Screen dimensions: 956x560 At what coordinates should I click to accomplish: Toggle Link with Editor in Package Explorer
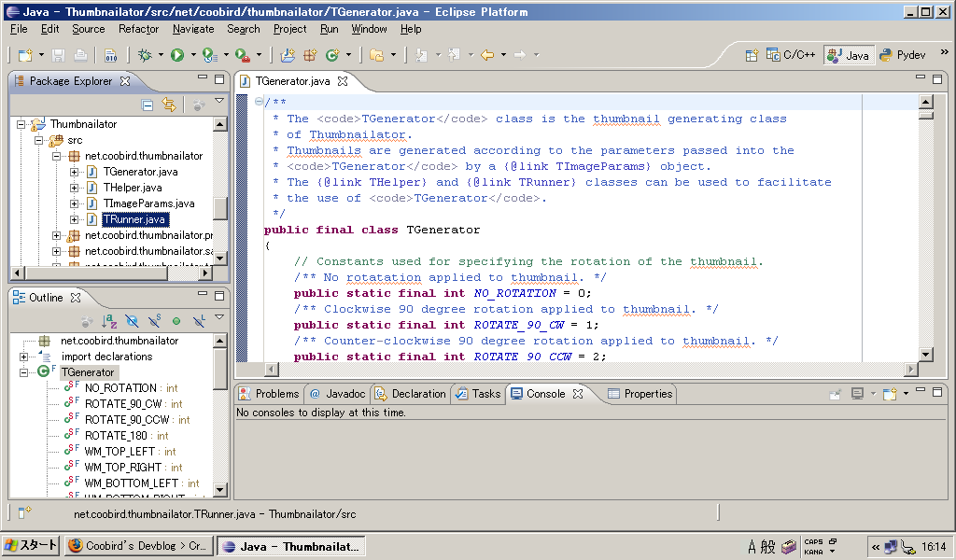169,105
